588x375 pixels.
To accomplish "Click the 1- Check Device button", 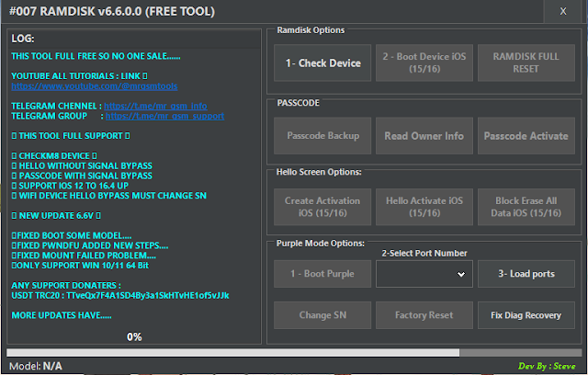I will click(322, 63).
